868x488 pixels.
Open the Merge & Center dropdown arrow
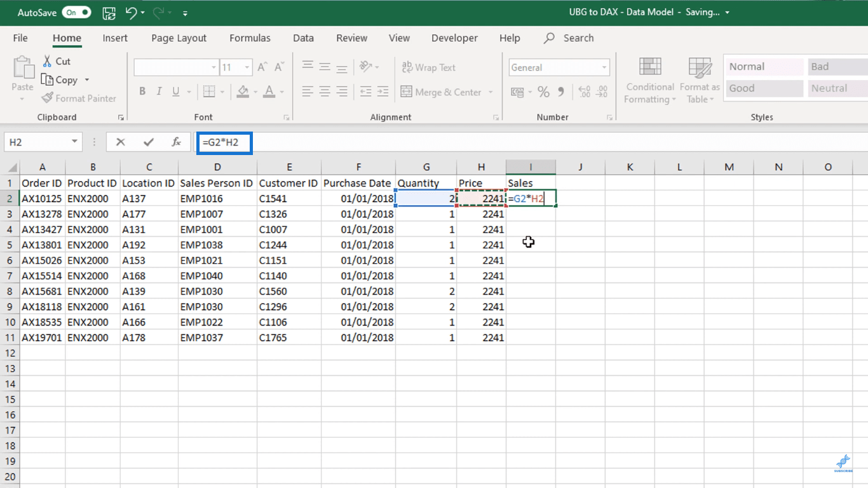(x=491, y=92)
